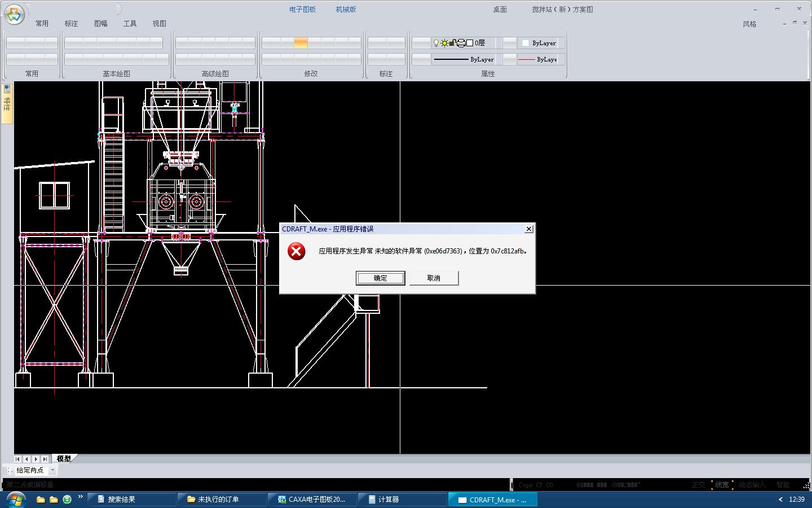Open the CAXA application logo menu
This screenshot has height=508, width=812.
pos(14,14)
